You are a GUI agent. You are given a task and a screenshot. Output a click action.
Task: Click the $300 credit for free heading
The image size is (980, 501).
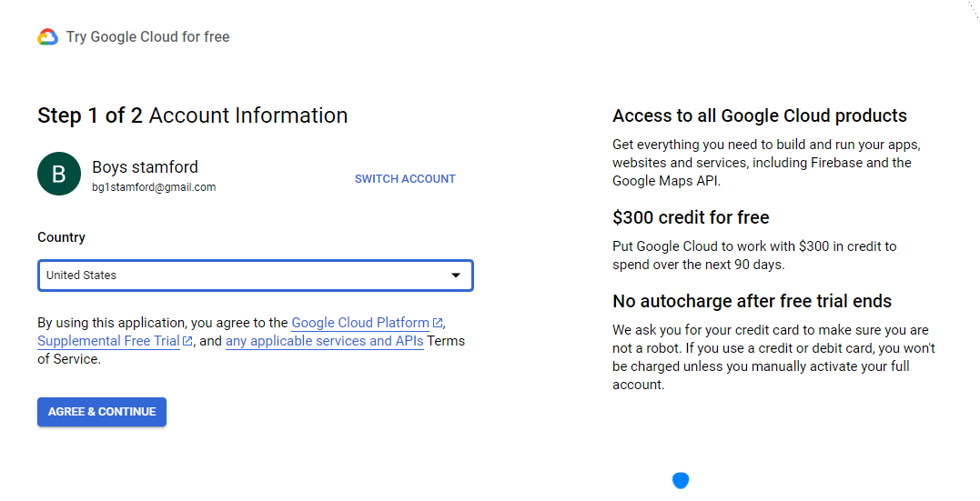(x=691, y=217)
